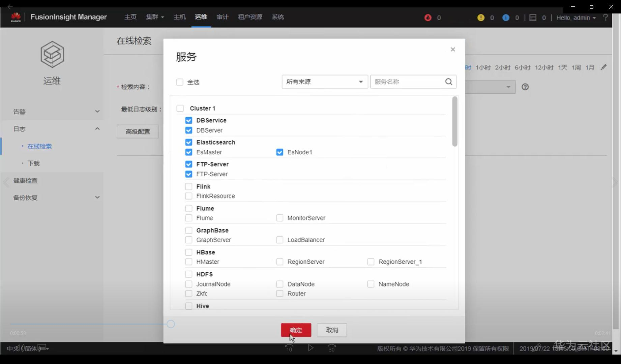The width and height of the screenshot is (621, 364).
Task: Select the 12小时 time range
Action: click(x=544, y=68)
